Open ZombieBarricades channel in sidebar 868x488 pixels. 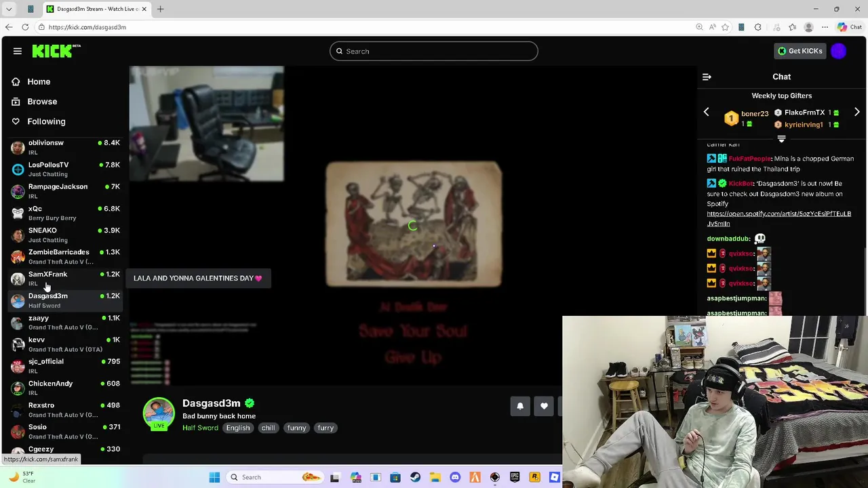pos(65,256)
